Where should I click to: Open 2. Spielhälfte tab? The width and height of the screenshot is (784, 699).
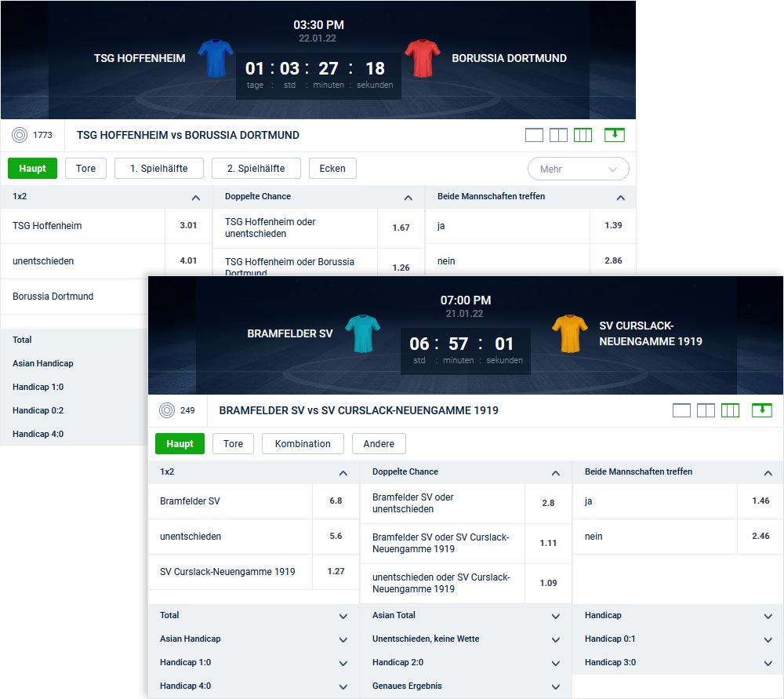click(256, 169)
